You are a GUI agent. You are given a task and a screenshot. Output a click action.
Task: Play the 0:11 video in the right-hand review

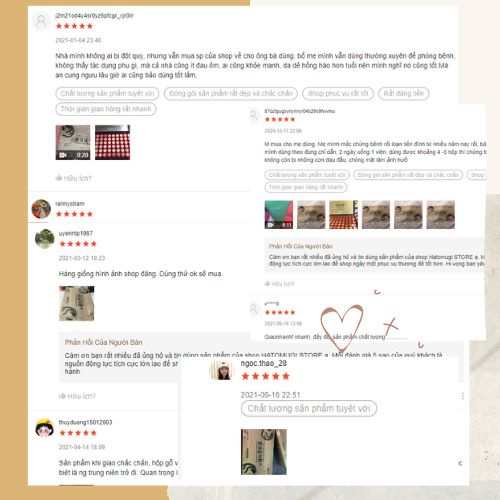coord(279,215)
